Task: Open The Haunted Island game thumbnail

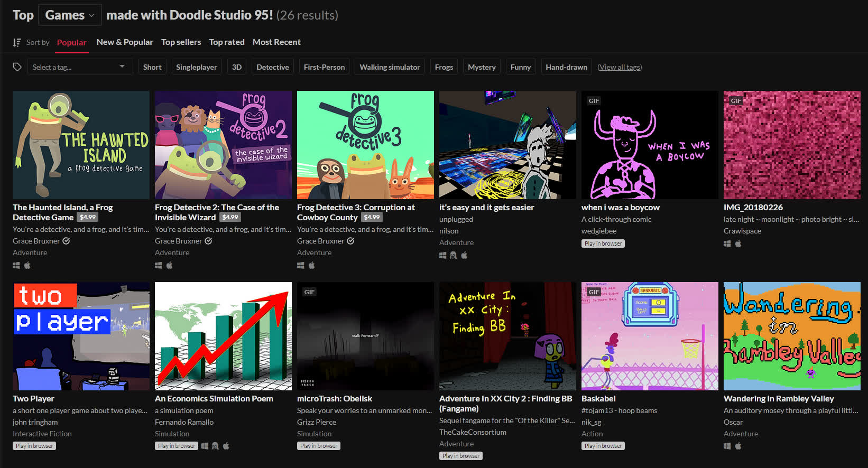Action: tap(81, 145)
